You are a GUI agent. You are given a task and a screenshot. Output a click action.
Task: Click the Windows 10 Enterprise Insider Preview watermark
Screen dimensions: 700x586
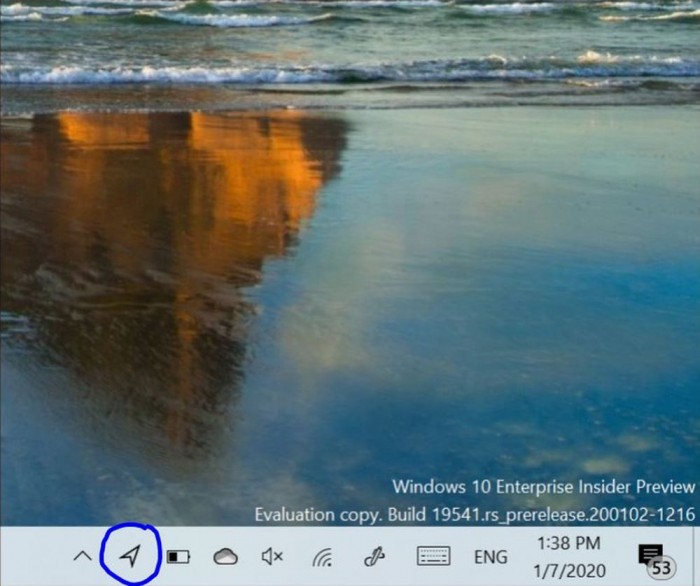click(x=543, y=487)
